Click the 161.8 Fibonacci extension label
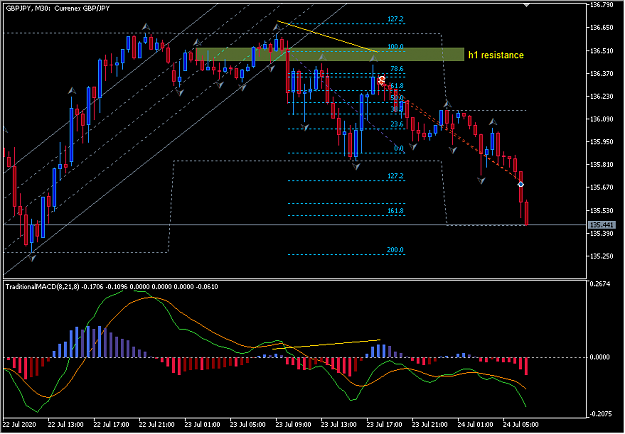Viewport: 625px width, 434px height. tap(395, 211)
